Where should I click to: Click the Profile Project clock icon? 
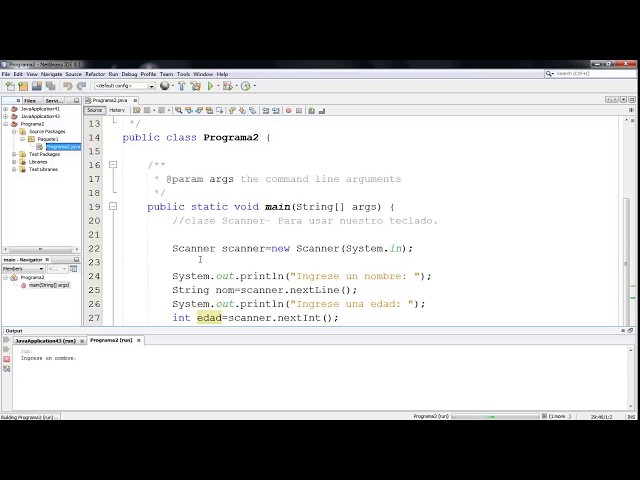[x=245, y=86]
